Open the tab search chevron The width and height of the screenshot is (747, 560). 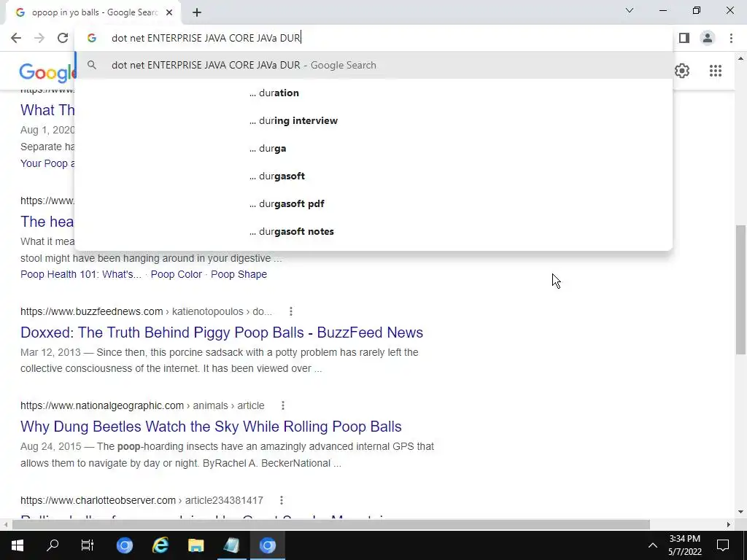tap(630, 10)
